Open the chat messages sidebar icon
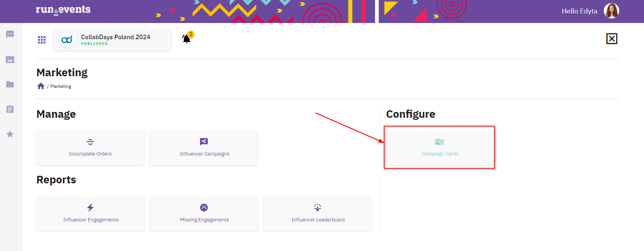The width and height of the screenshot is (644, 251). 10,34
